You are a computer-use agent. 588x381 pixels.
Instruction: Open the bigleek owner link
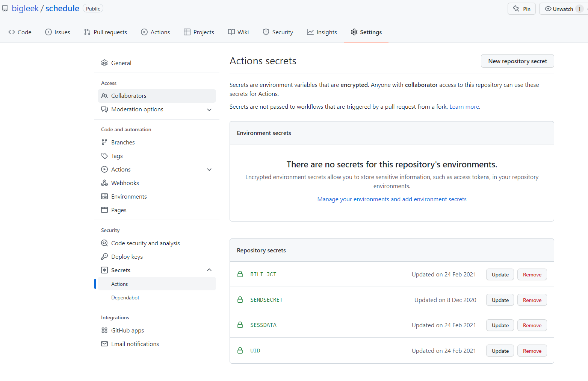click(25, 8)
